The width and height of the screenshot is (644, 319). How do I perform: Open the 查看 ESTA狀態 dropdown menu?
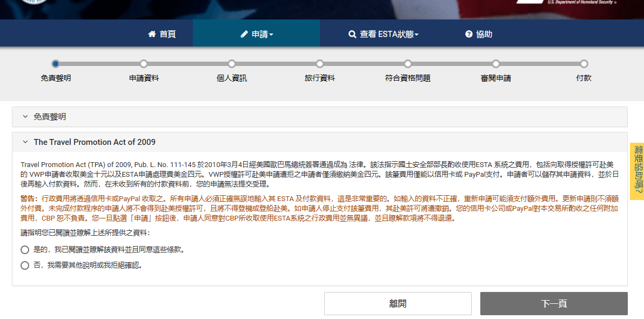point(383,35)
